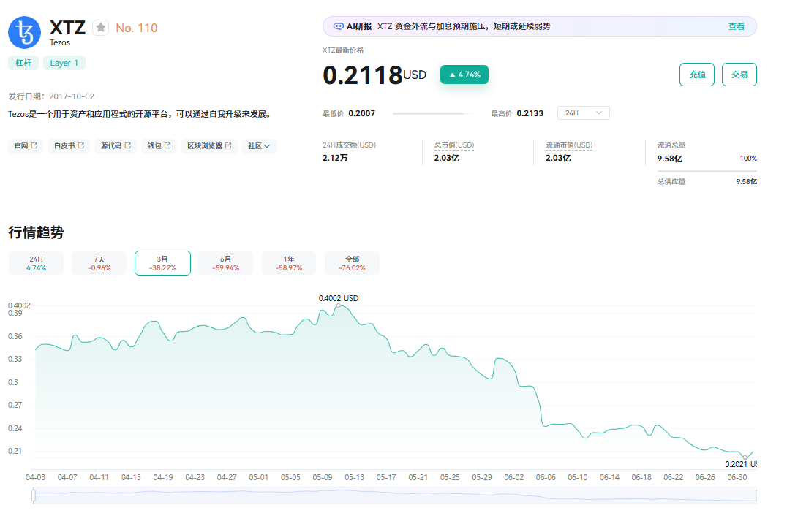Click the 发行日期 2017-10-02 text
Screen dimensions: 787x532
click(x=51, y=96)
